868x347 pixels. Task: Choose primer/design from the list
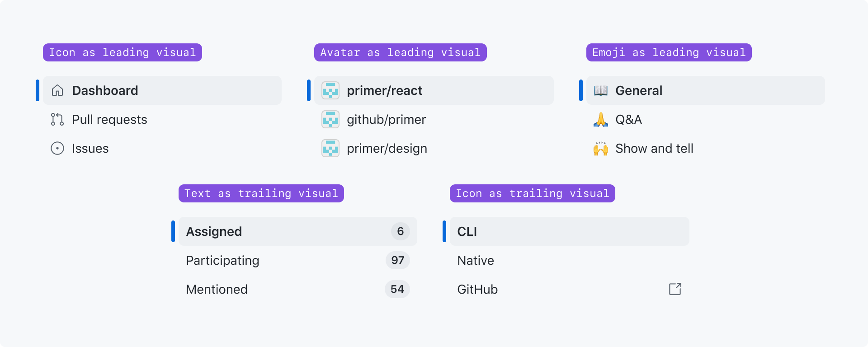coord(434,148)
